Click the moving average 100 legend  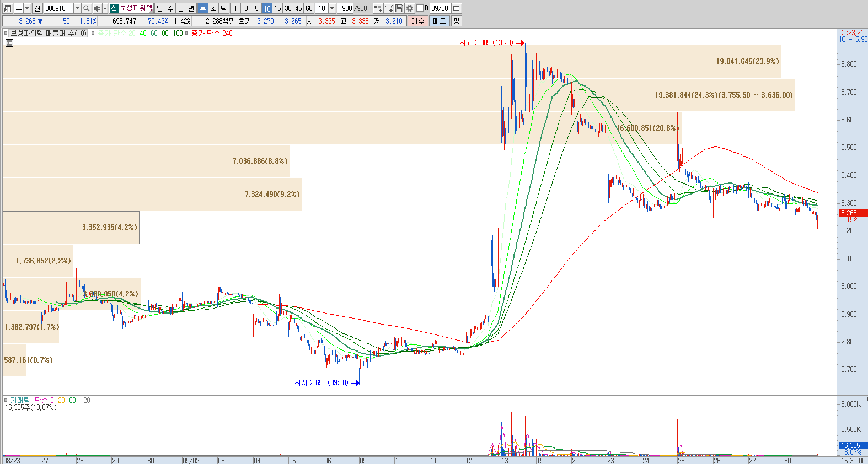(178, 33)
